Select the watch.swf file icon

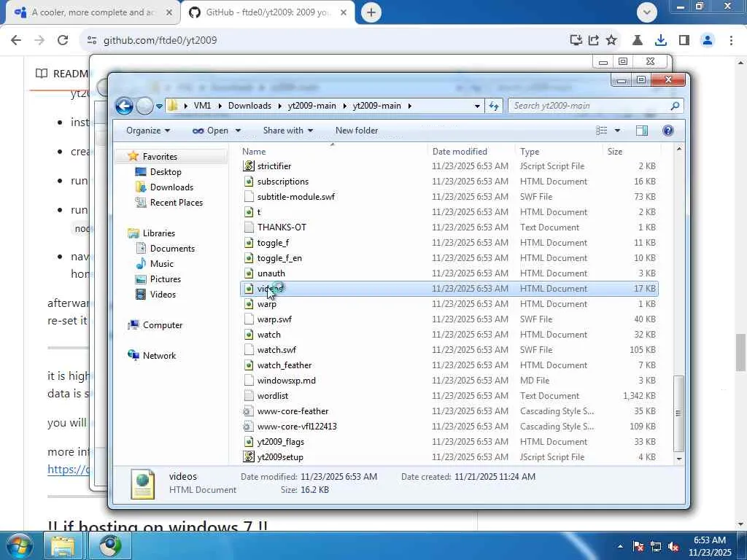248,349
